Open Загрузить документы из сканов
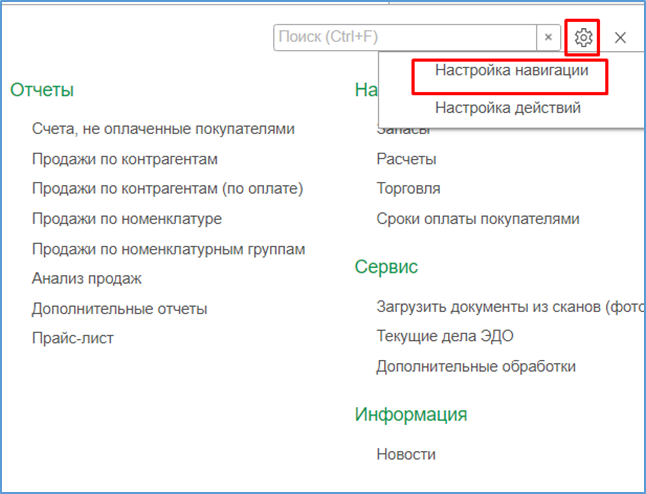Screen dimensions: 646x494 pos(510,307)
